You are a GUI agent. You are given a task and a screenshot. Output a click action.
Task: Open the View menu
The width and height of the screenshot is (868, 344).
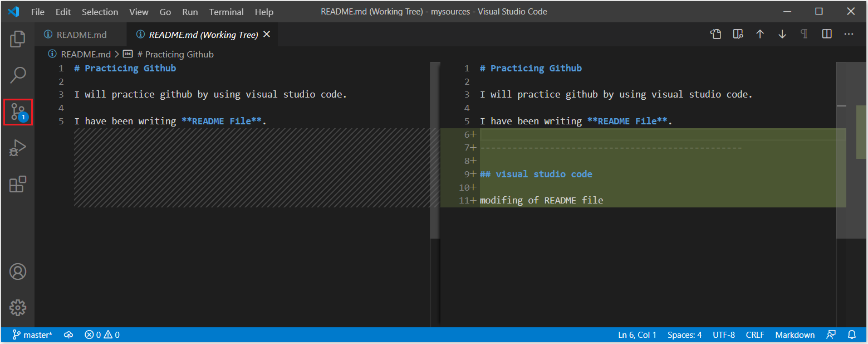[x=139, y=12]
